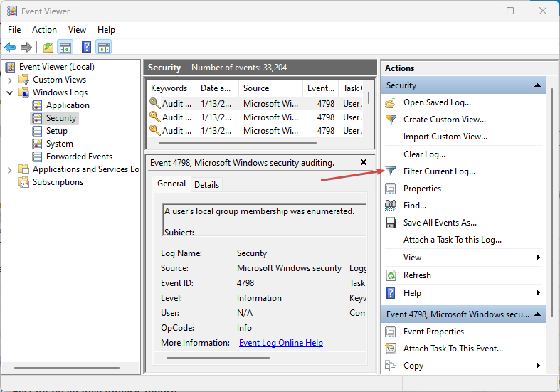Click the Event ID column header
560x392 pixels.
tap(321, 88)
